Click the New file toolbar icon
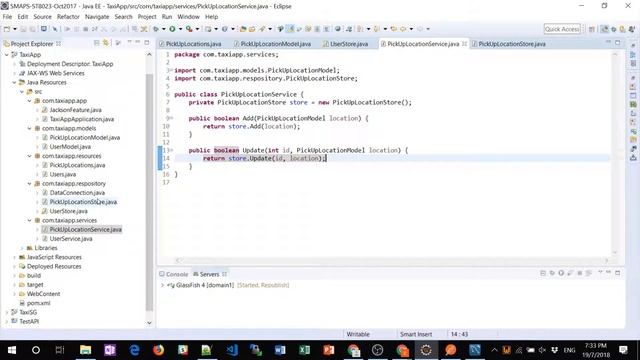 click(7, 29)
